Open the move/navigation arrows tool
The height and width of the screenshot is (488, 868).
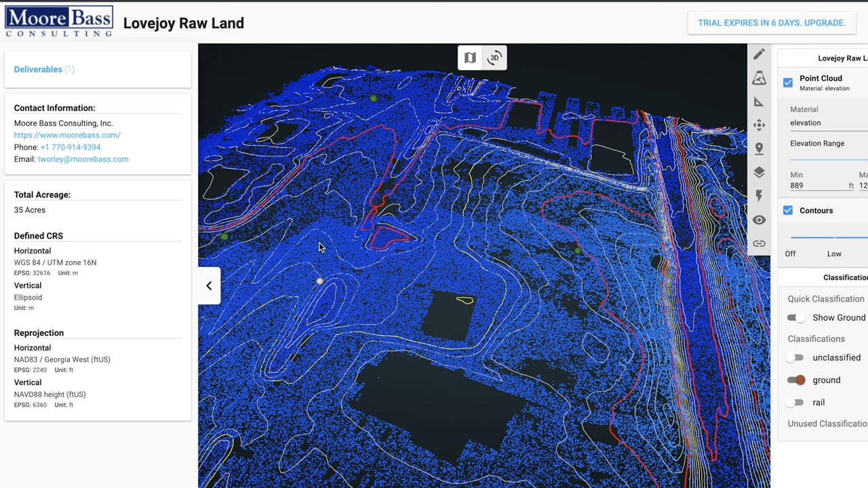coord(759,125)
